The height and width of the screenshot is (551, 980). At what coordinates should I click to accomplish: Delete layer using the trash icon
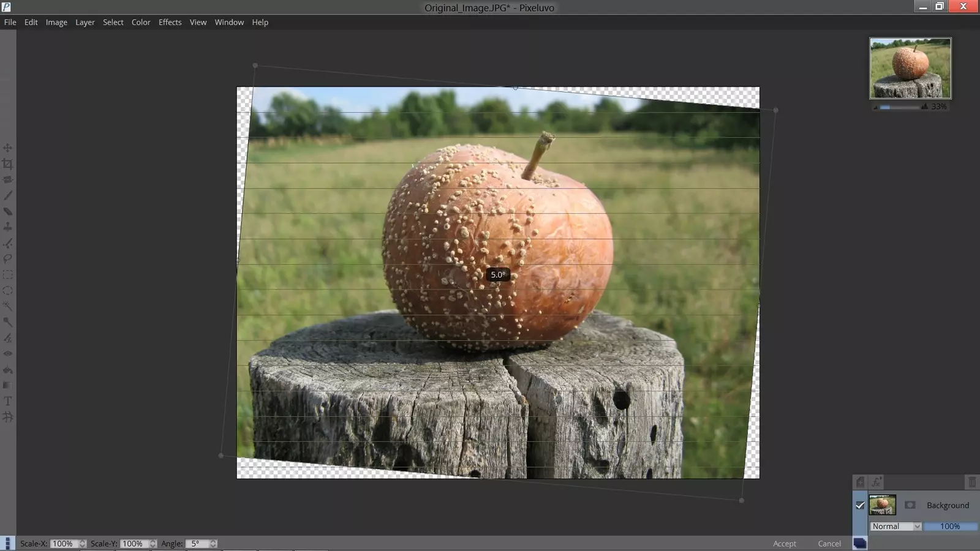971,482
